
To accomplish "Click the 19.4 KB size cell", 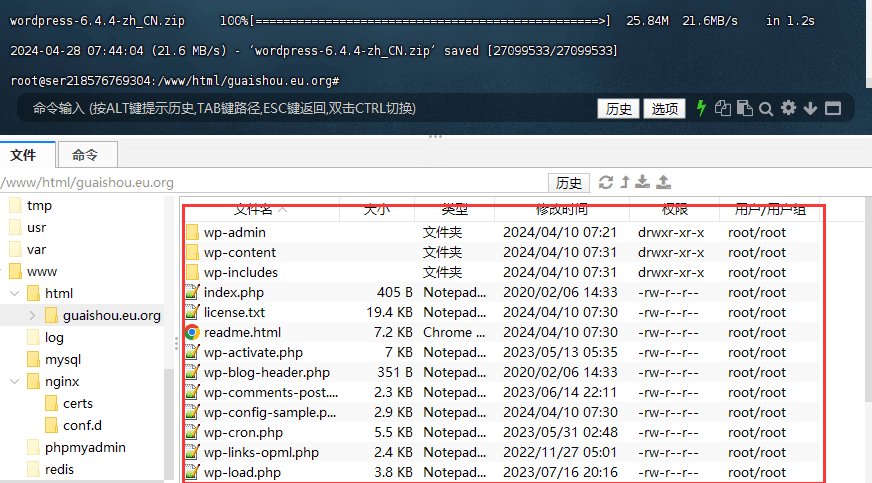I will pyautogui.click(x=389, y=312).
